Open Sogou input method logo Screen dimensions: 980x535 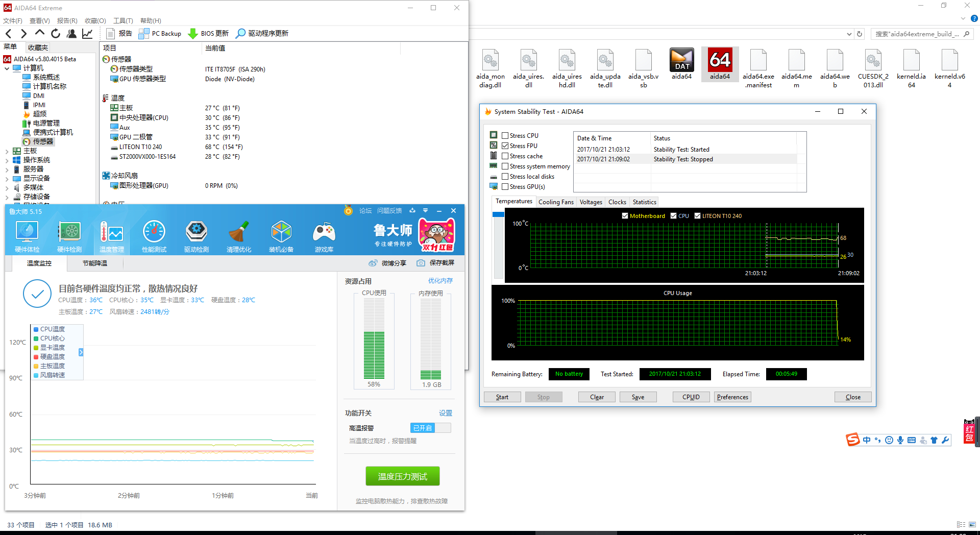point(852,440)
